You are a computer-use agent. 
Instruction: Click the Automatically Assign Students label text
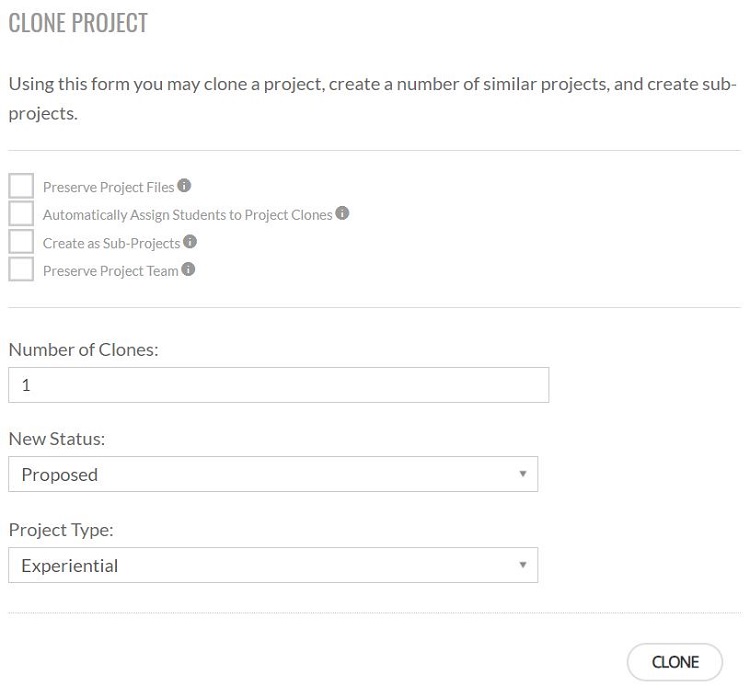tap(188, 215)
